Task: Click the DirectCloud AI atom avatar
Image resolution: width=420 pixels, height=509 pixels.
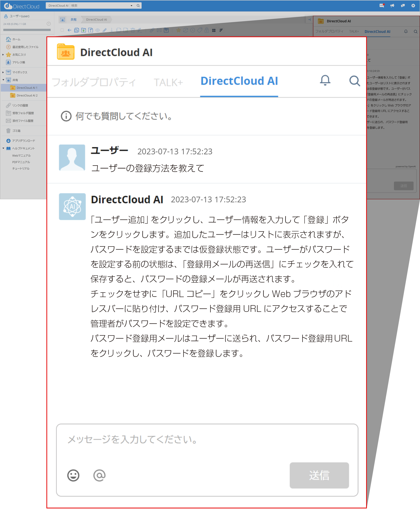Action: [72, 207]
